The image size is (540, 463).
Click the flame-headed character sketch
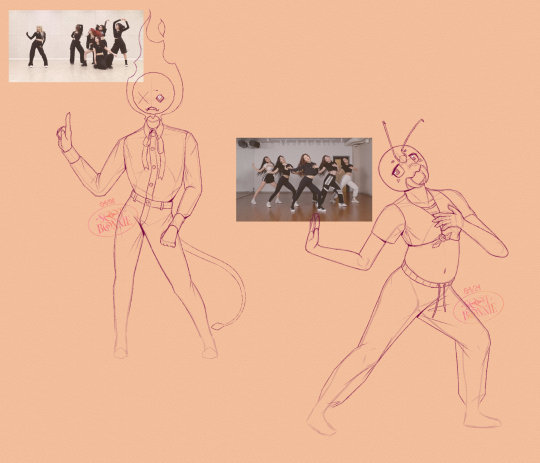(x=151, y=184)
